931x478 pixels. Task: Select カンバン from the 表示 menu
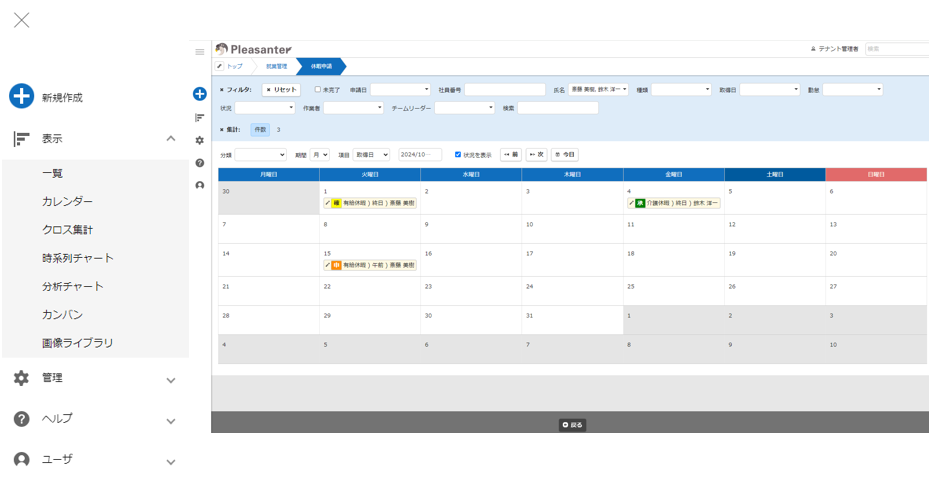(x=62, y=315)
